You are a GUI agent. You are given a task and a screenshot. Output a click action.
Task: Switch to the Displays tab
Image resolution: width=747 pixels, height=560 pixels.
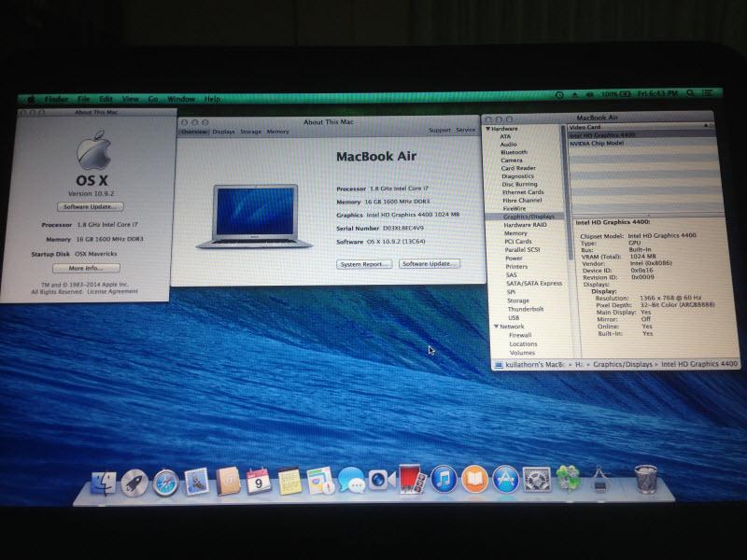pyautogui.click(x=223, y=132)
